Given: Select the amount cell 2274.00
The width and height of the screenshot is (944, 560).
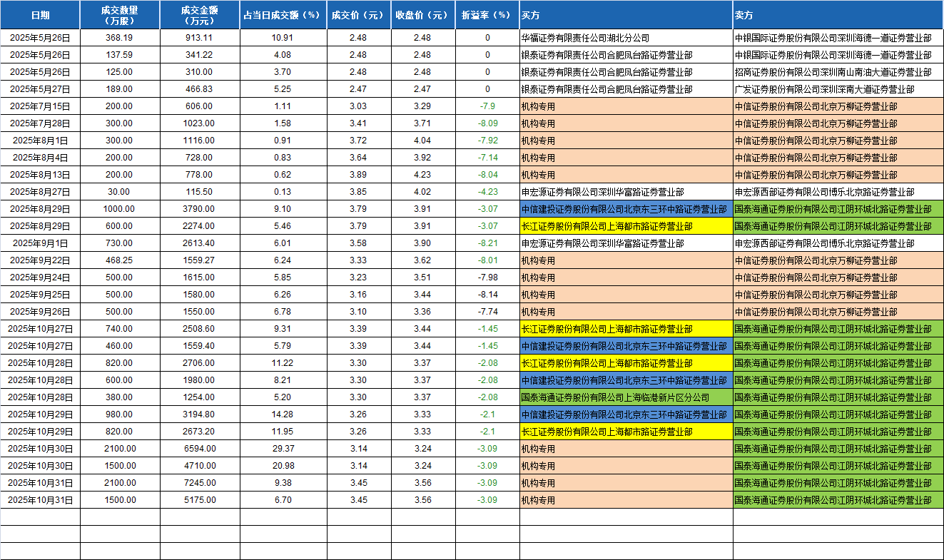Looking at the screenshot, I should [x=200, y=226].
